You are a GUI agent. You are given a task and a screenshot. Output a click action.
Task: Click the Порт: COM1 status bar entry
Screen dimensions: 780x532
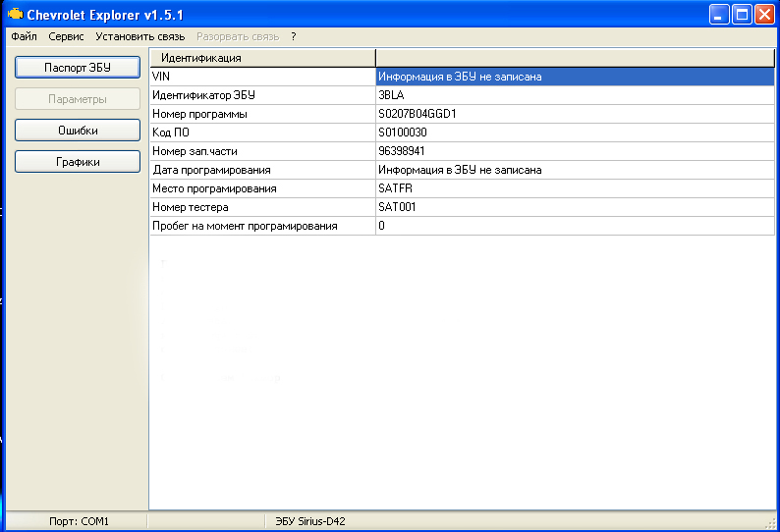pos(79,521)
